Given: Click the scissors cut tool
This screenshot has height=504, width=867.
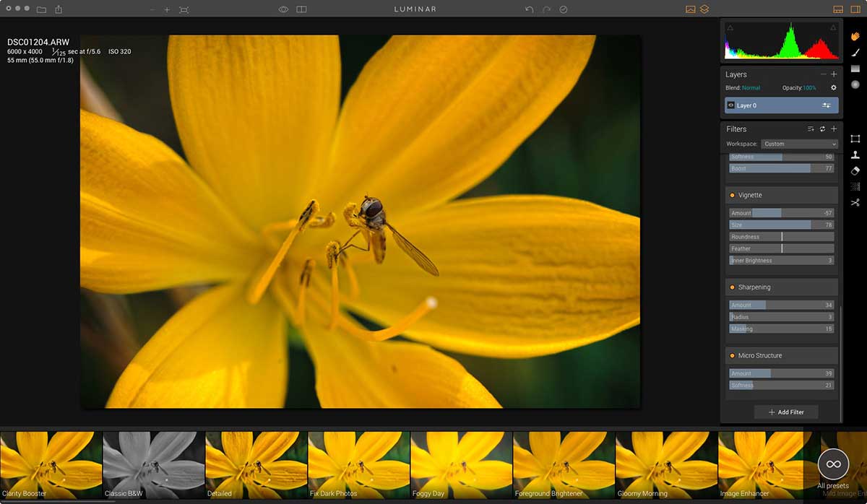Looking at the screenshot, I should click(855, 202).
